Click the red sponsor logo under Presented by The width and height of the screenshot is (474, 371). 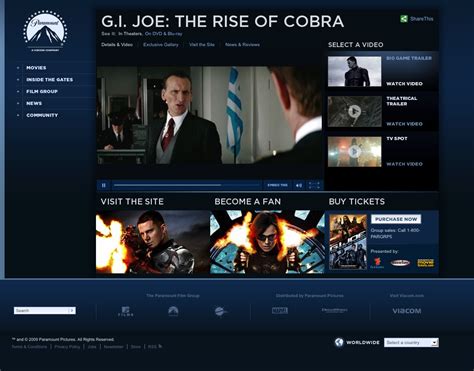(377, 263)
